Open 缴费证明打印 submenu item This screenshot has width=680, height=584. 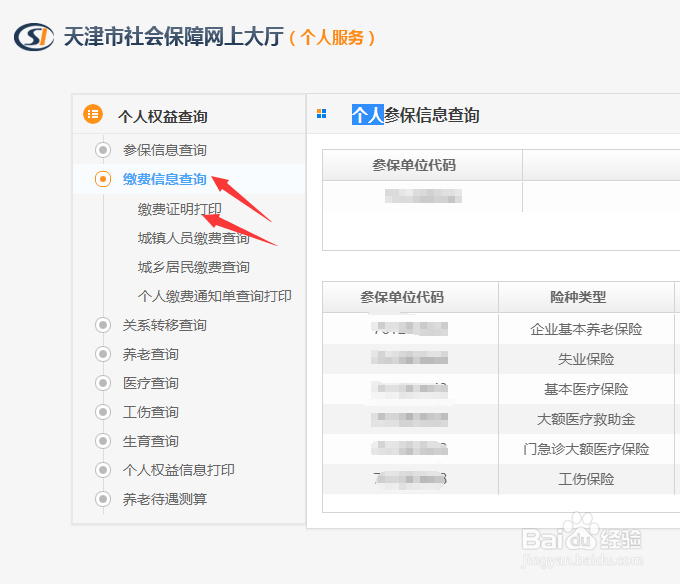[179, 209]
